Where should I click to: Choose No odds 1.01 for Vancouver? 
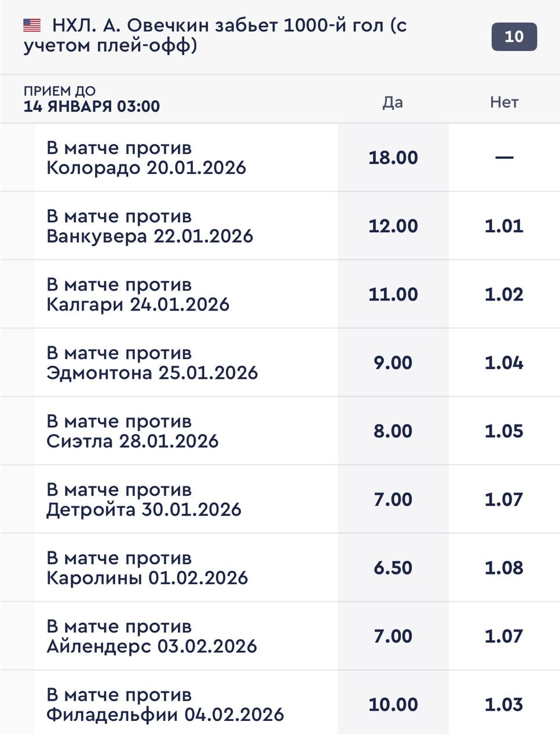coord(504,226)
